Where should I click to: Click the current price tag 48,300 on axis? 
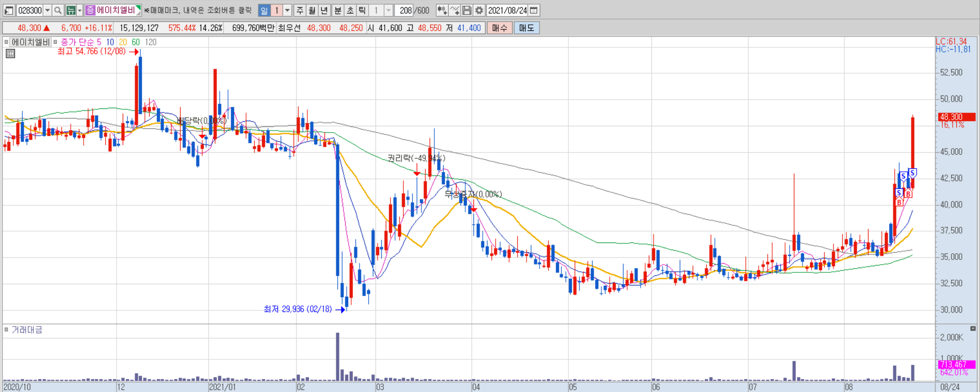pos(957,117)
